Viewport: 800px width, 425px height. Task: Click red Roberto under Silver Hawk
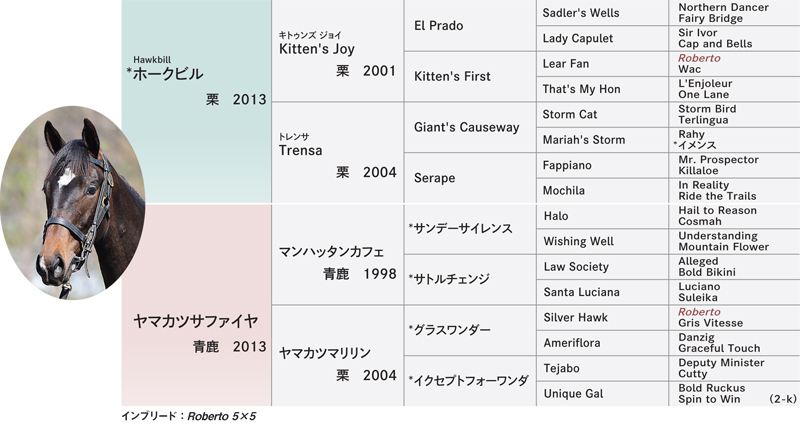[699, 312]
